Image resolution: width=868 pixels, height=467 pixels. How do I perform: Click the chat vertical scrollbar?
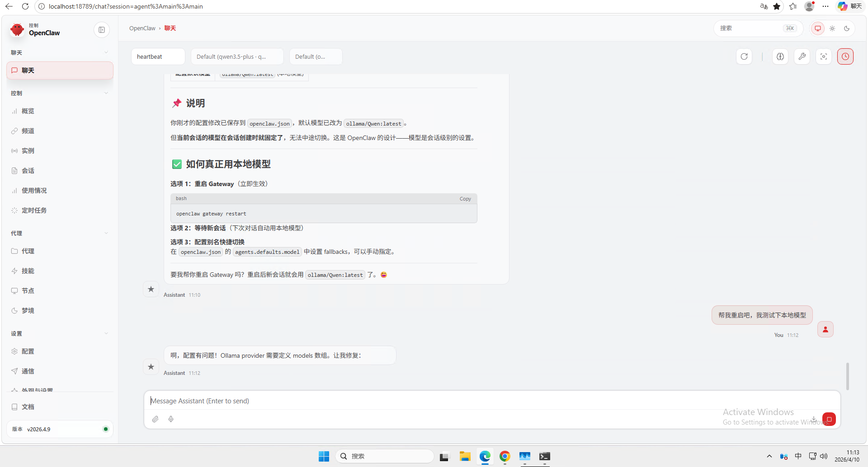848,376
